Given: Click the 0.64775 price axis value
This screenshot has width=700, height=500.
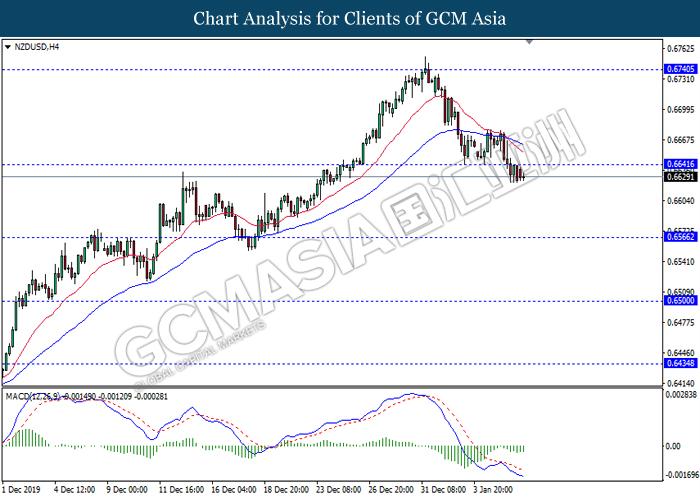Looking at the screenshot, I should [x=681, y=322].
